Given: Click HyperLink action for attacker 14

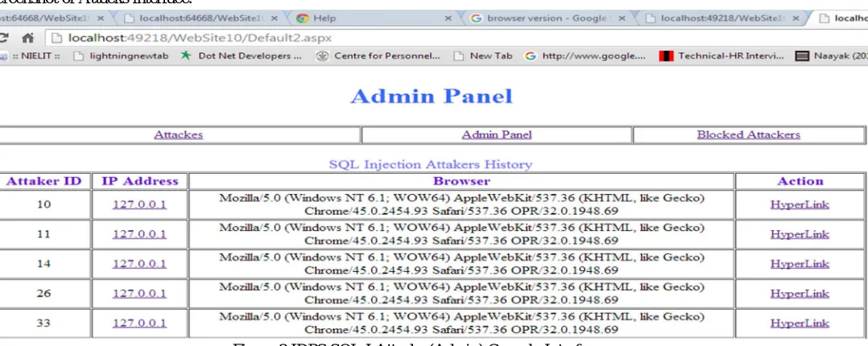Looking at the screenshot, I should 800,264.
